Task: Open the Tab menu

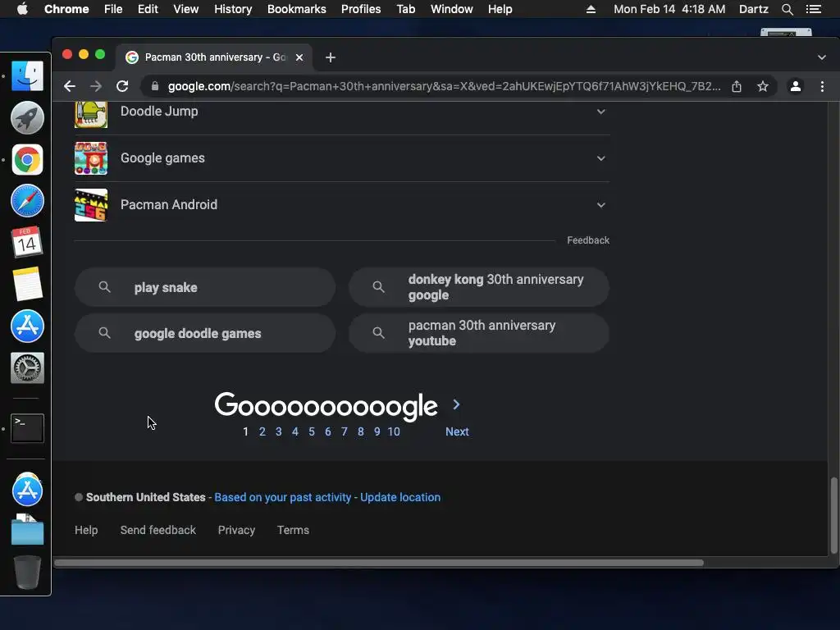Action: 406,9
